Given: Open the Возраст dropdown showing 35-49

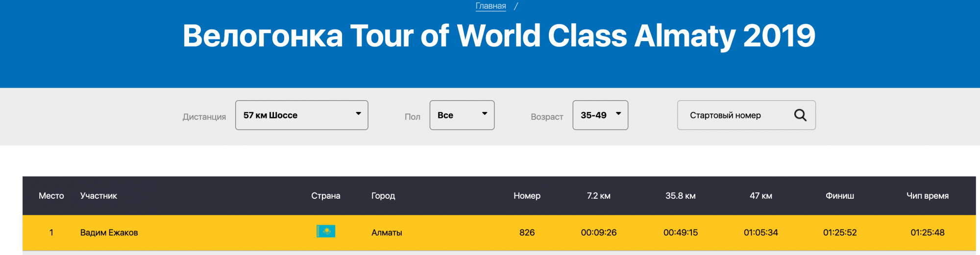Looking at the screenshot, I should click(x=600, y=115).
